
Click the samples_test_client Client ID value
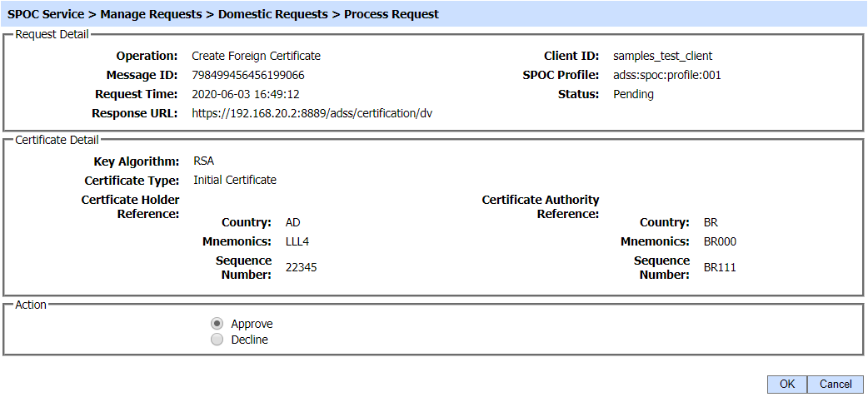click(662, 56)
